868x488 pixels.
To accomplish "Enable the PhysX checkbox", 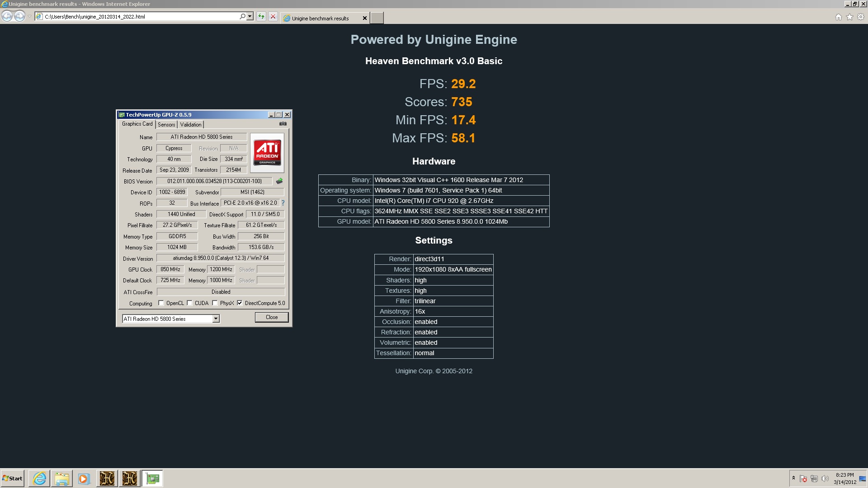I will tap(215, 303).
